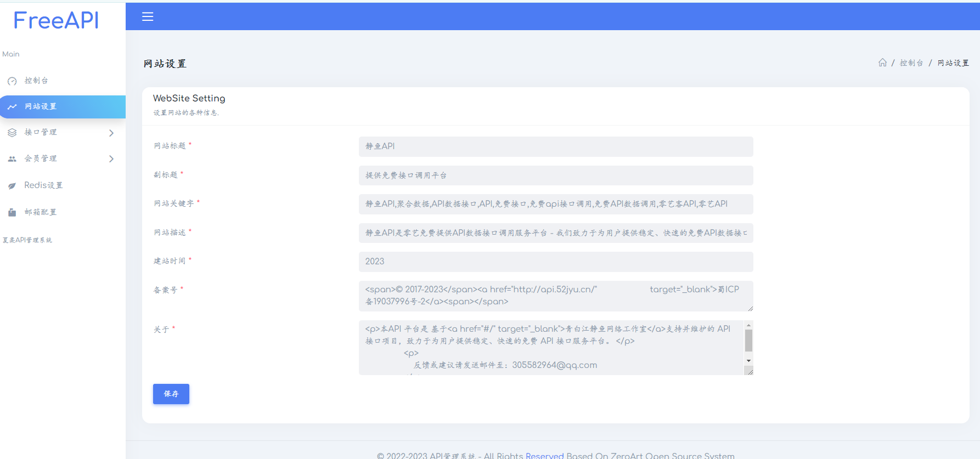Follow the 控制台 breadcrumb link
980x459 pixels.
click(911, 63)
